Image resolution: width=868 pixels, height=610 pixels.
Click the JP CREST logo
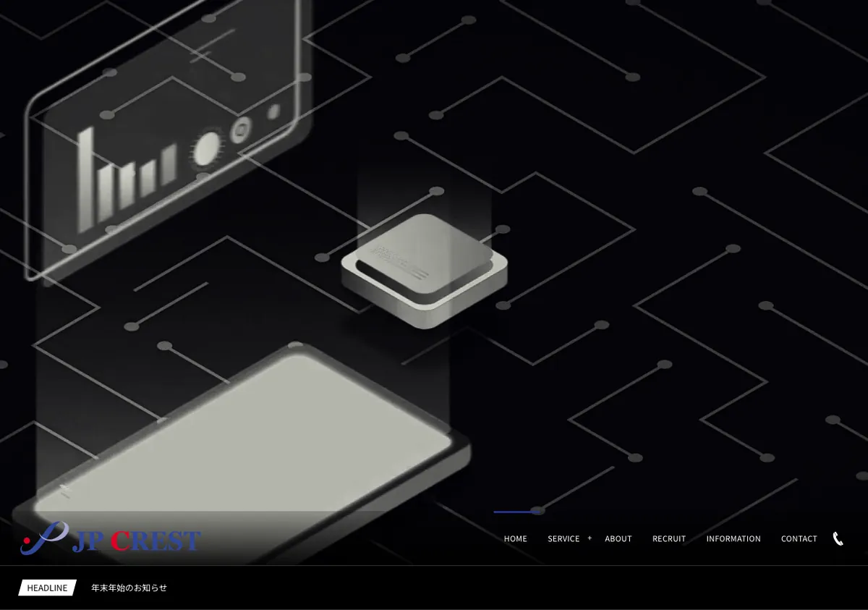pyautogui.click(x=111, y=538)
